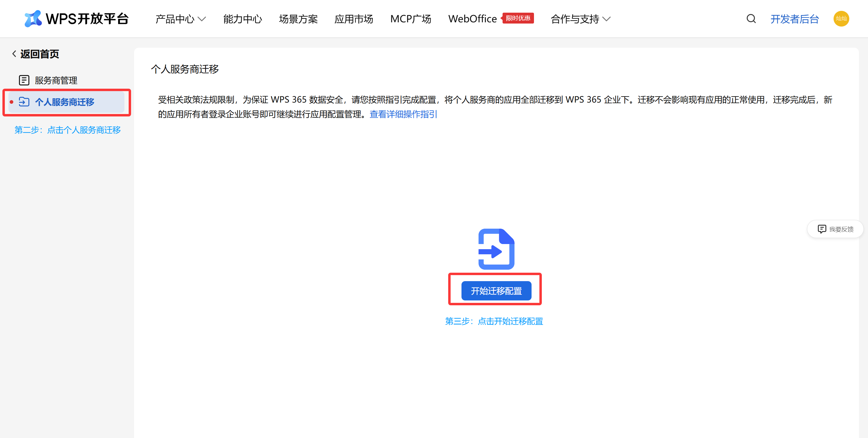Click the search magnifier icon
This screenshot has width=868, height=438.
point(751,18)
